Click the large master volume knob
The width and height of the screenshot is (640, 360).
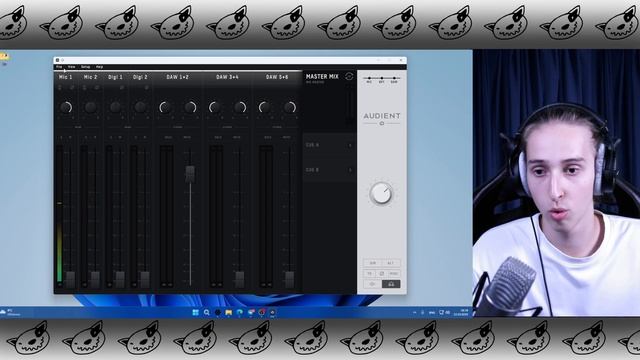[x=381, y=193]
